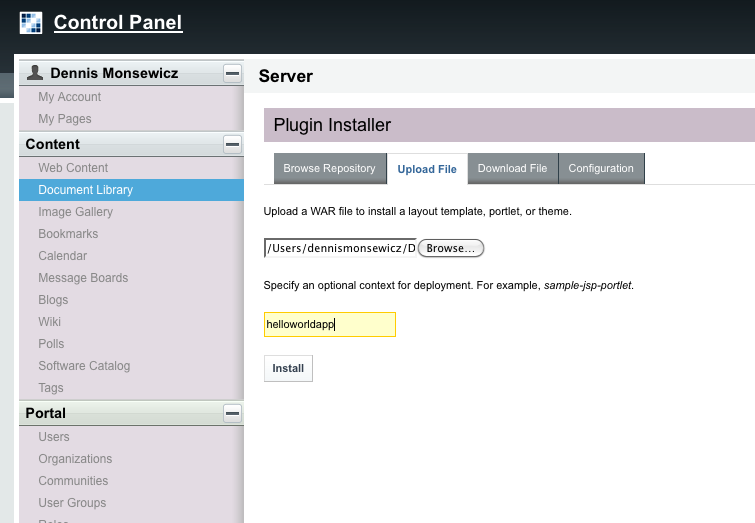This screenshot has width=755, height=523.
Task: Open the Configuration tab
Action: click(x=601, y=168)
